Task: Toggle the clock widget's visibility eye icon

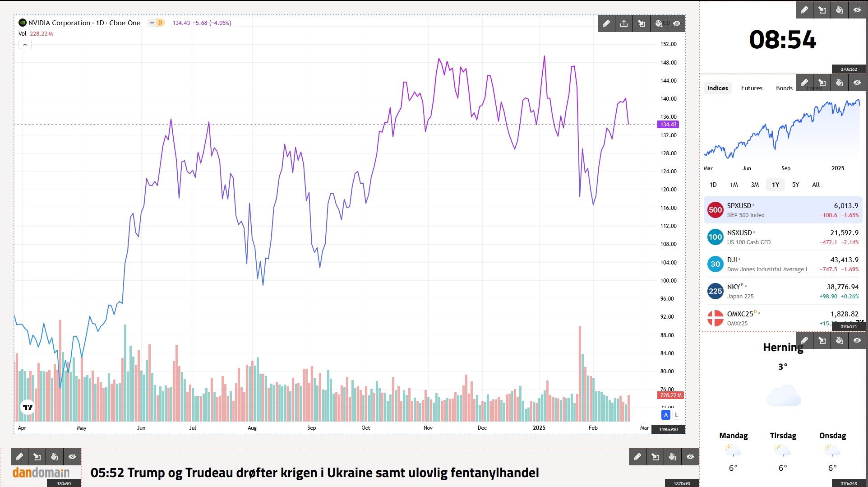Action: tap(857, 10)
